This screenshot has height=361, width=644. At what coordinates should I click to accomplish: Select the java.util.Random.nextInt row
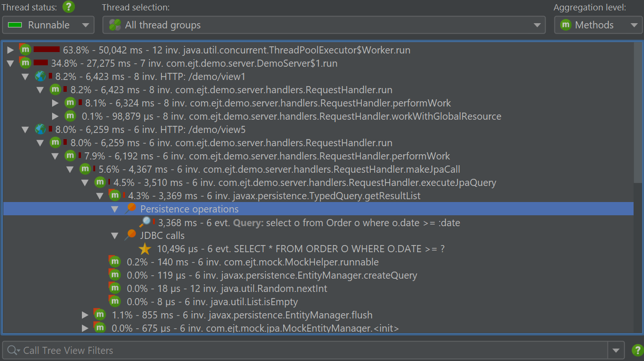(227, 288)
